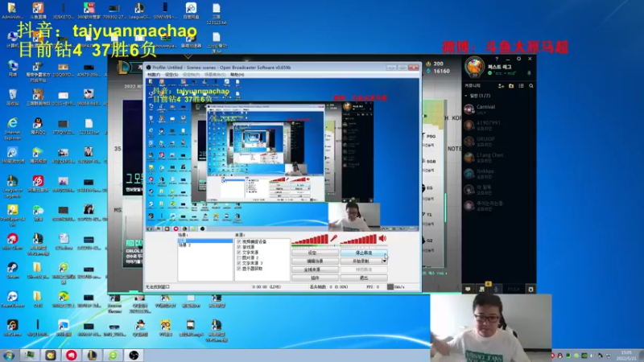Click the desktop speaker icon in OBS

pyautogui.click(x=382, y=238)
